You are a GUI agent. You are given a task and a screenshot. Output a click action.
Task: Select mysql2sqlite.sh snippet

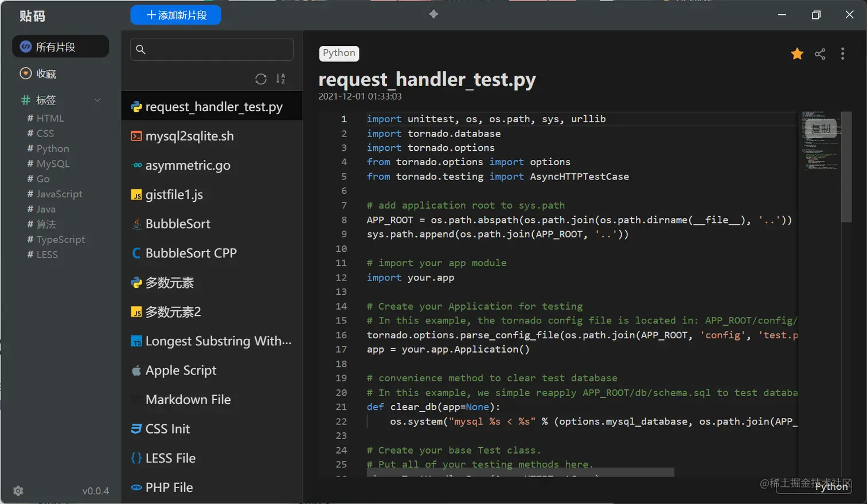click(212, 136)
